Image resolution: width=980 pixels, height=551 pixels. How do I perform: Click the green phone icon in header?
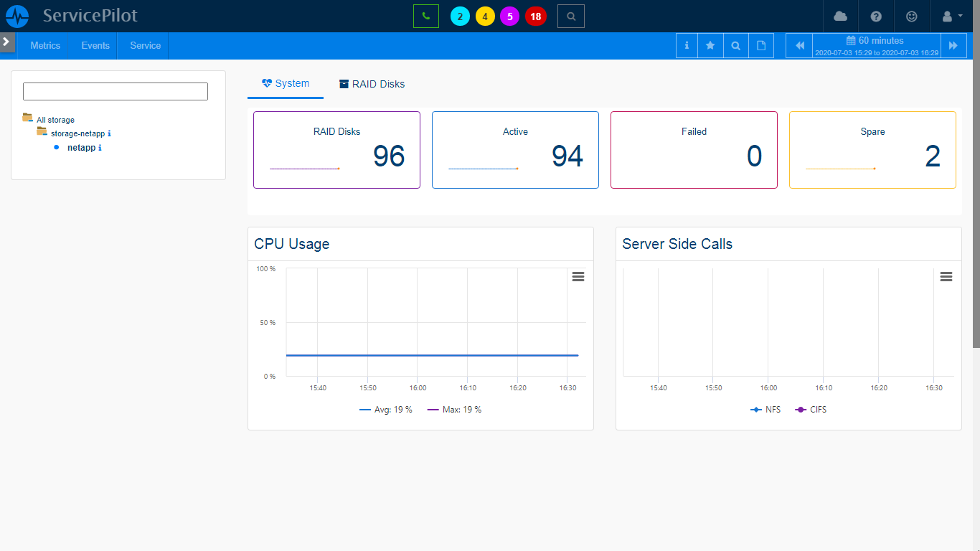(425, 16)
